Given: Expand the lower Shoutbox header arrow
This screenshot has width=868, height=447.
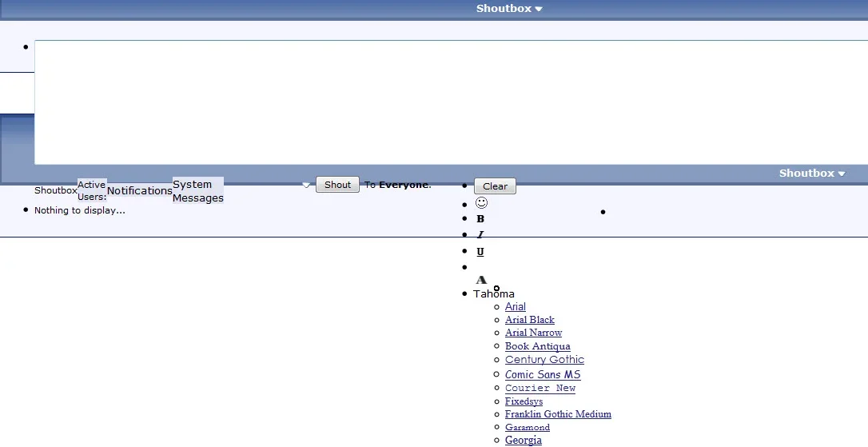Looking at the screenshot, I should point(842,174).
